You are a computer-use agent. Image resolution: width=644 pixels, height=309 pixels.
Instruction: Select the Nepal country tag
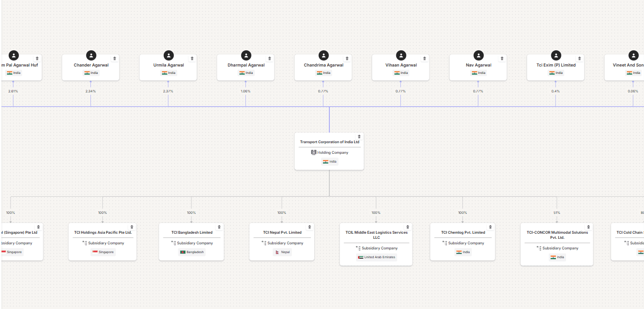click(x=282, y=252)
